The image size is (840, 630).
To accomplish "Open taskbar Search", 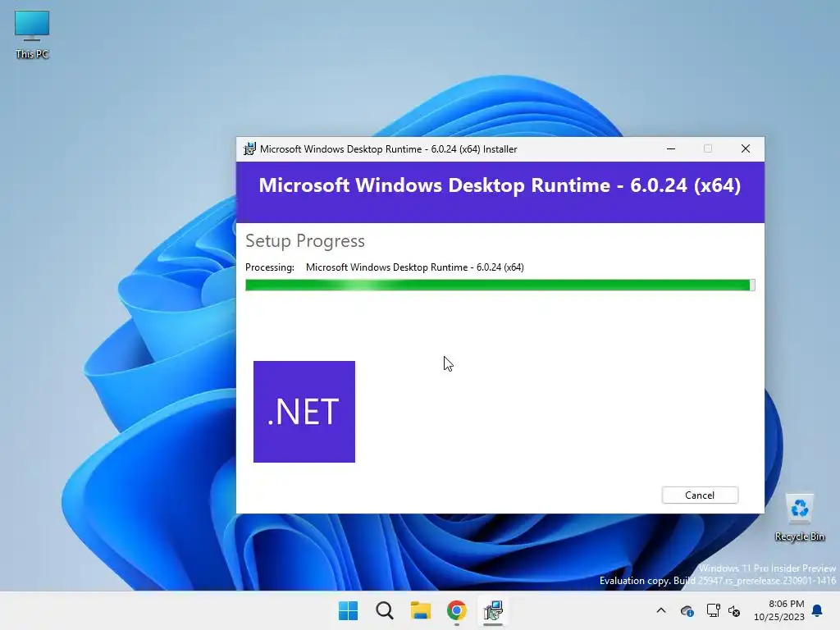I will pyautogui.click(x=385, y=610).
